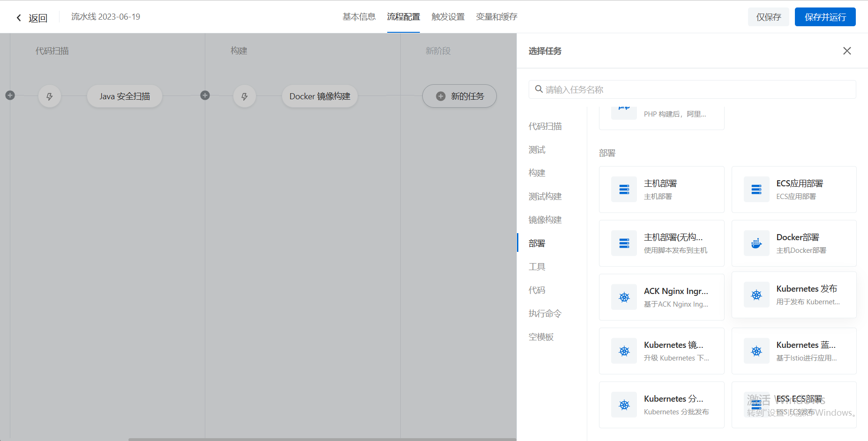Click the ECS应用部署 server icon
This screenshot has height=441, width=868.
[756, 189]
